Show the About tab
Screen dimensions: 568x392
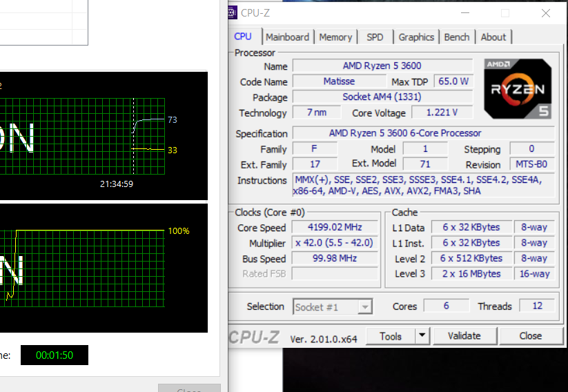[493, 37]
